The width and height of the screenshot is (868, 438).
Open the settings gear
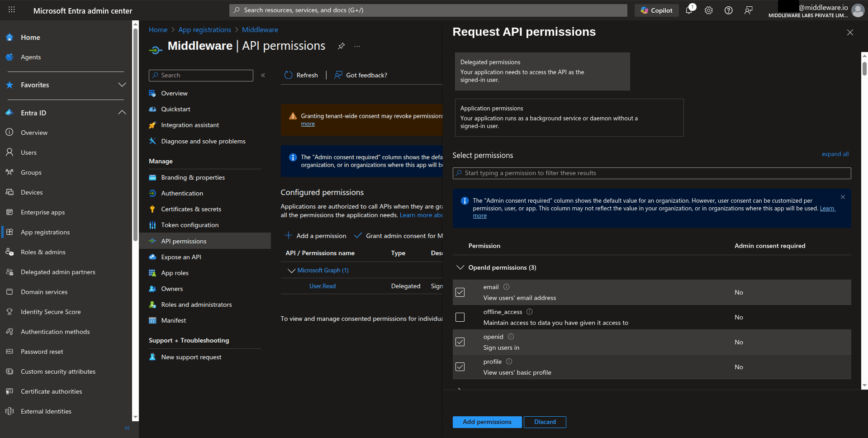pos(708,10)
